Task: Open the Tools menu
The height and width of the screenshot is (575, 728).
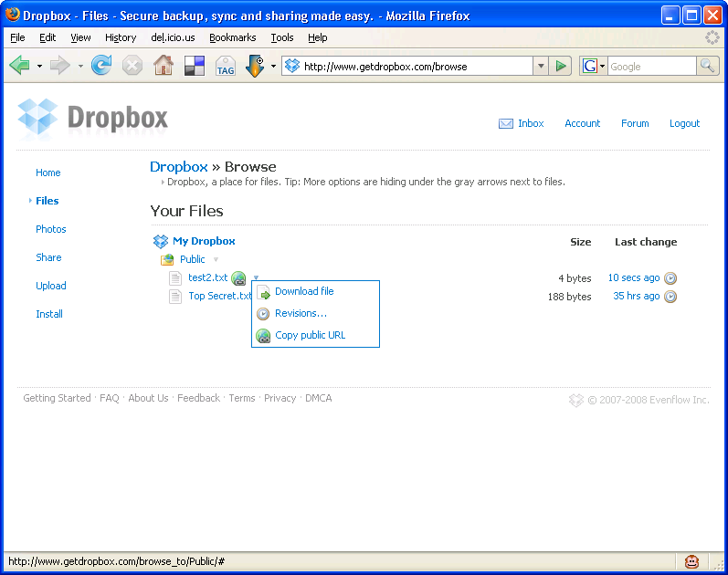Action: coord(282,37)
